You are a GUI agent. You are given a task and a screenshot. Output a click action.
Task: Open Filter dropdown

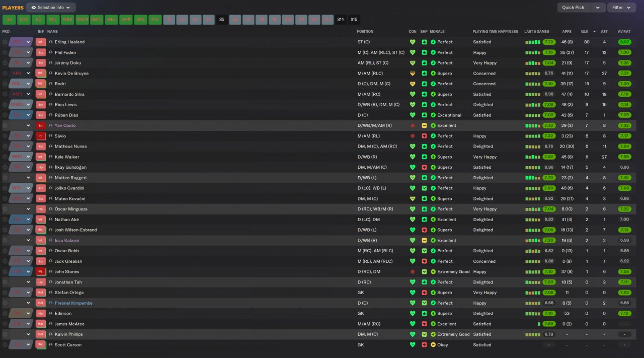coord(622,8)
